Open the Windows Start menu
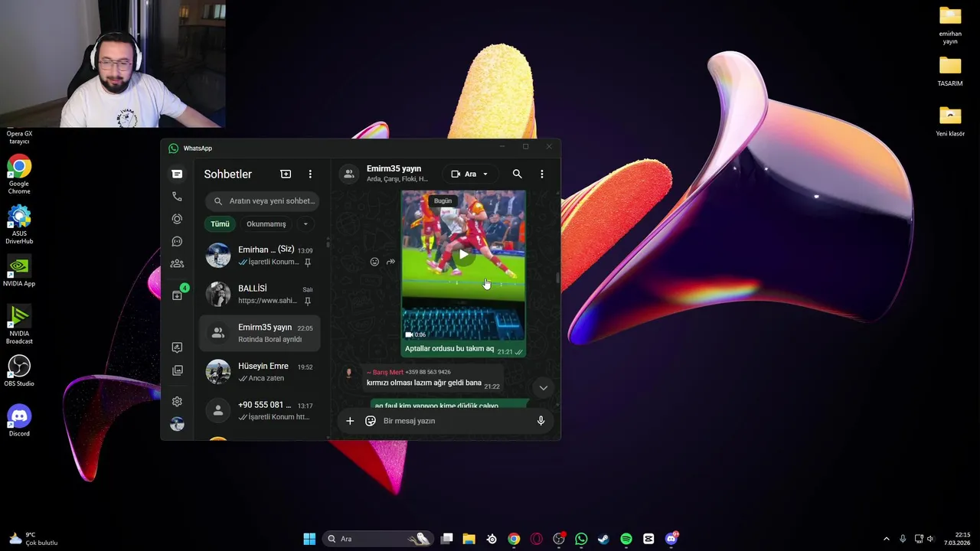The height and width of the screenshot is (551, 980). point(309,539)
